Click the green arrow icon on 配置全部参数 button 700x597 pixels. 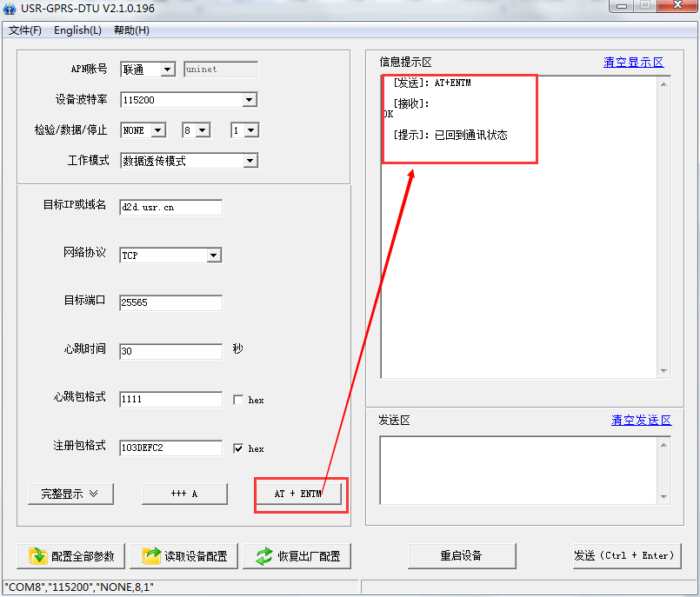pos(38,556)
